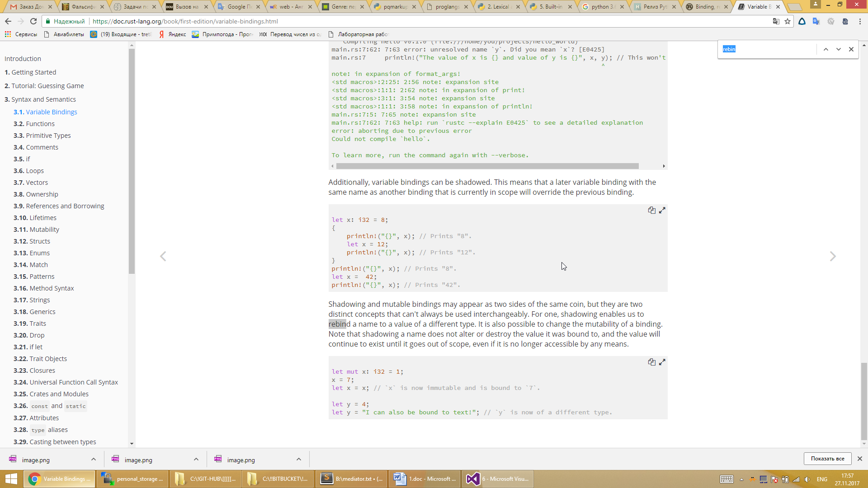
Task: Jump to previous find result
Action: [826, 49]
